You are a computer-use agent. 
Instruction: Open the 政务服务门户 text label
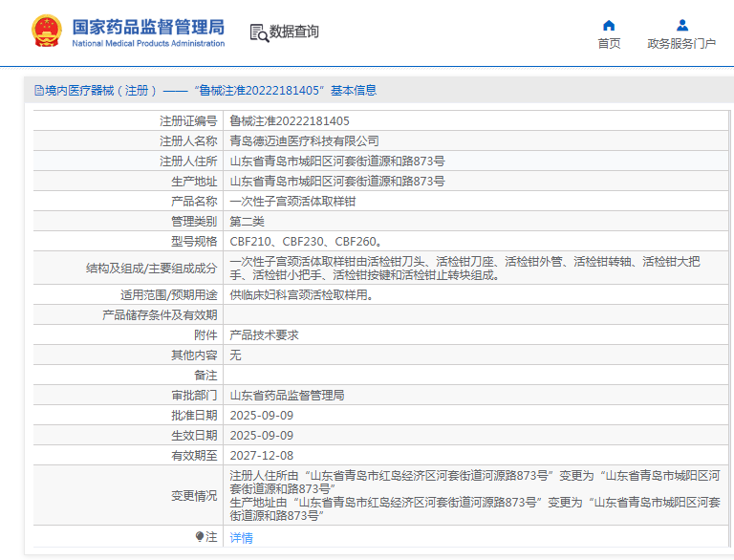click(681, 44)
